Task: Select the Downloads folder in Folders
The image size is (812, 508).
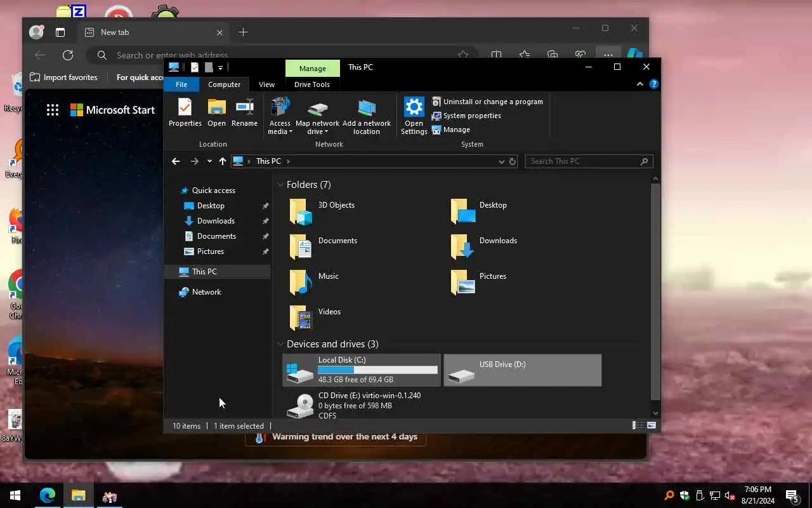Action: tap(523, 247)
